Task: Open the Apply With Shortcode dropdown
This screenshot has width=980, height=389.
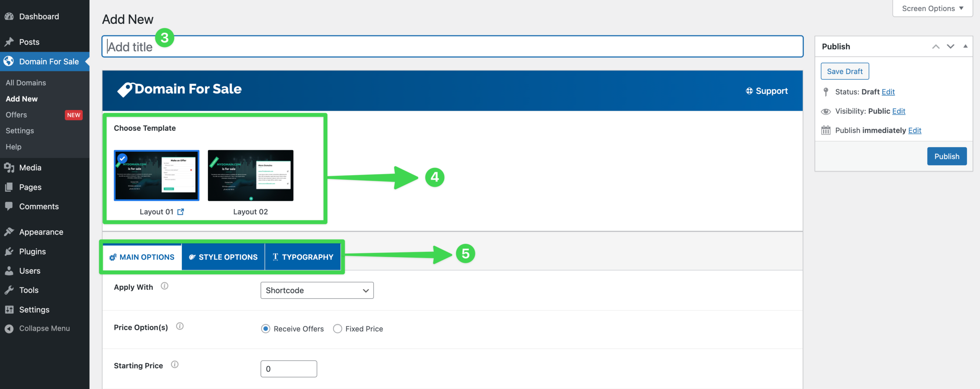Action: tap(317, 291)
